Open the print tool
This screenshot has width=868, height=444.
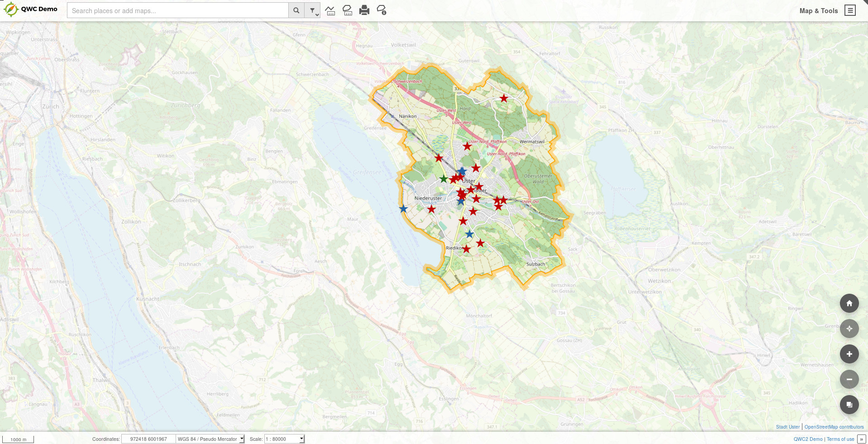click(364, 10)
